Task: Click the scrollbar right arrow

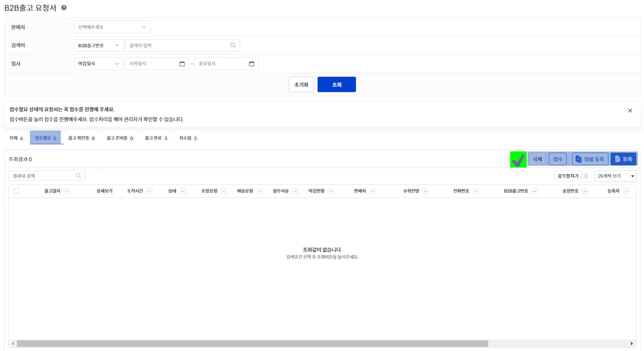Action: coord(631,344)
